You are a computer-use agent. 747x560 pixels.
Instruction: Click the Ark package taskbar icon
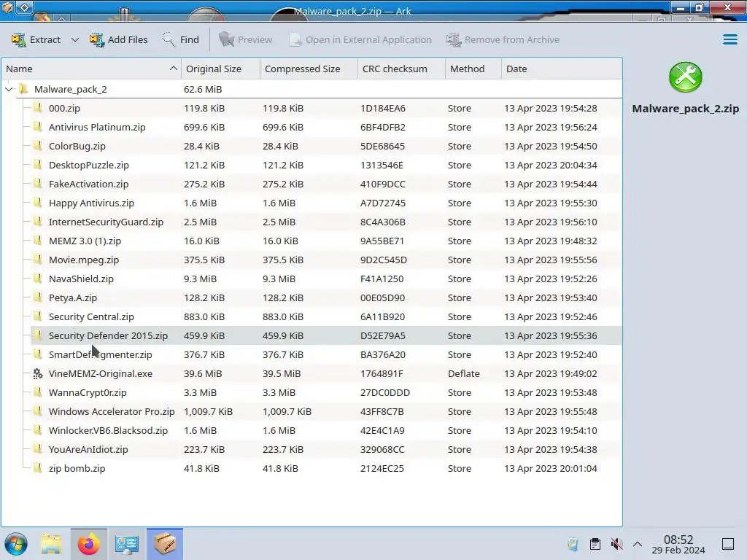(x=165, y=544)
